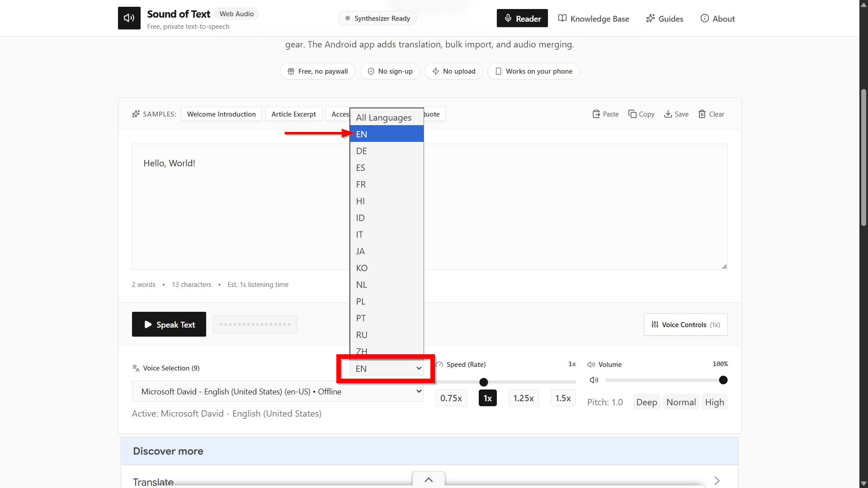
Task: Choose HI from the language list
Action: point(387,201)
